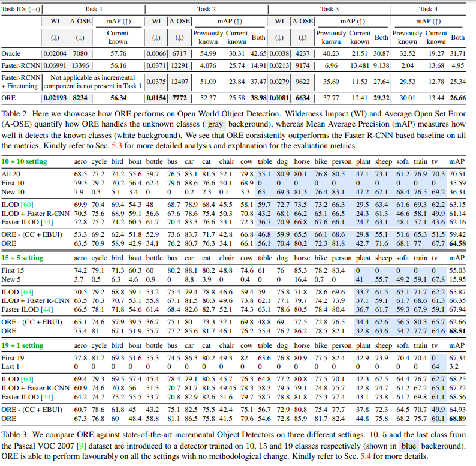Click ORE's bold Task 3 Both value 29.32

coord(381,98)
